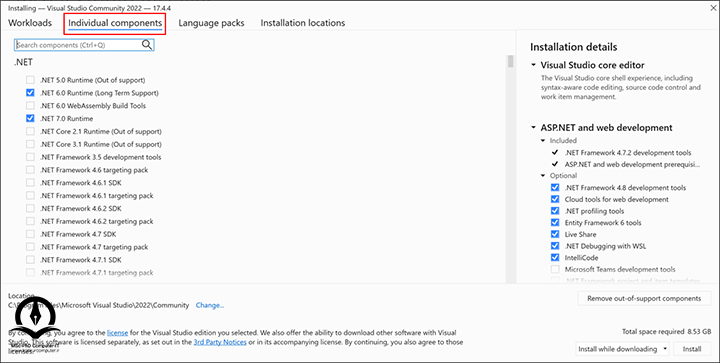Select ASP.NET and web development prerequisites text
Screen dimensions: 720x363
point(633,164)
